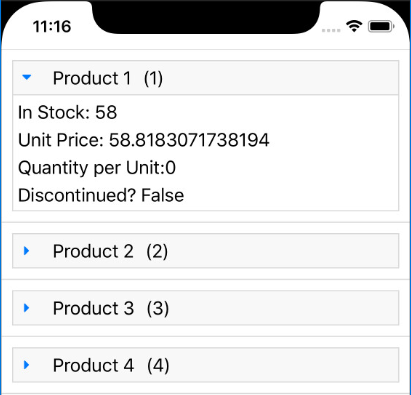Click the (2) count beside Product 2
Image resolution: width=411 pixels, height=395 pixels.
157,252
